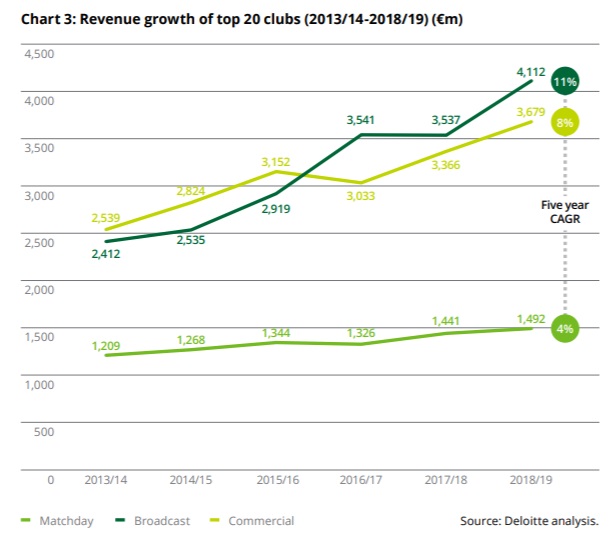
Task: Click the 8% Commercial CAGR circle
Action: 565,123
